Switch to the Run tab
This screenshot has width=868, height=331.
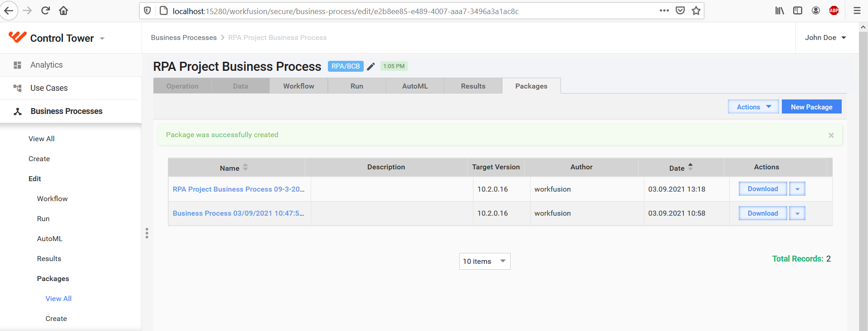coord(357,86)
